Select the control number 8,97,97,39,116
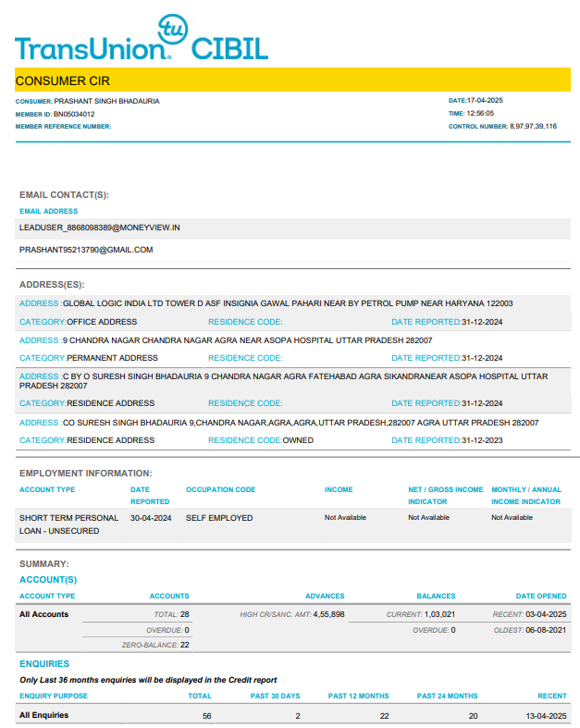The image size is (580, 728). tap(533, 126)
